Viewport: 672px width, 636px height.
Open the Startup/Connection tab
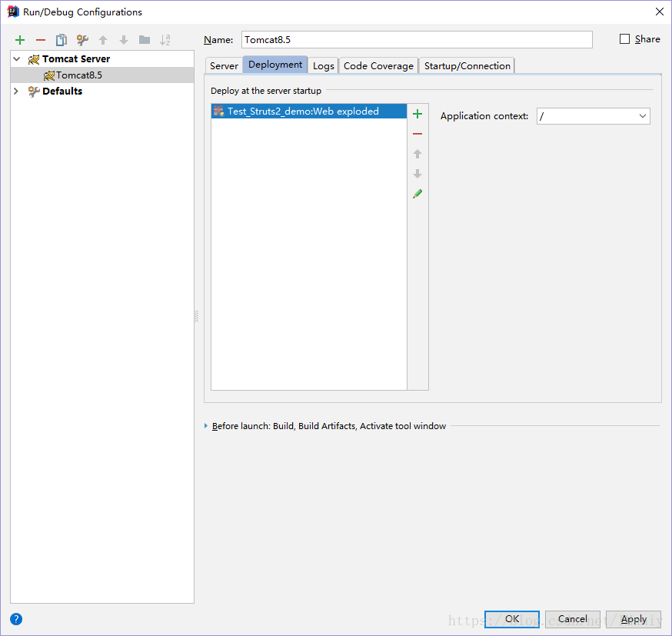tap(467, 65)
